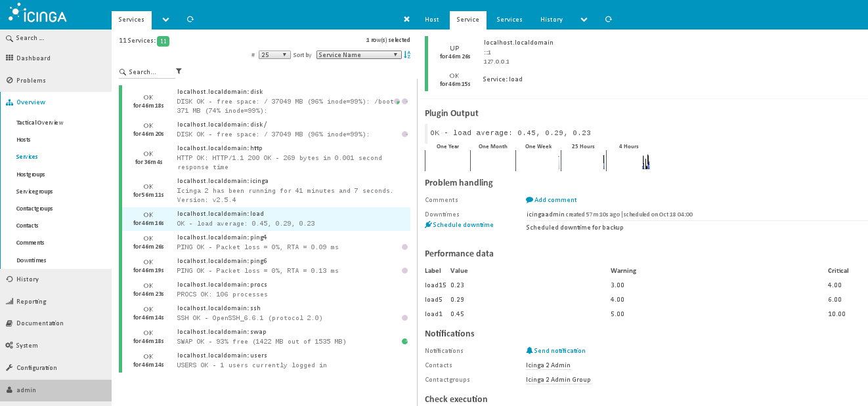
Task: Open the Sort by Service Name dropdown
Action: point(358,55)
